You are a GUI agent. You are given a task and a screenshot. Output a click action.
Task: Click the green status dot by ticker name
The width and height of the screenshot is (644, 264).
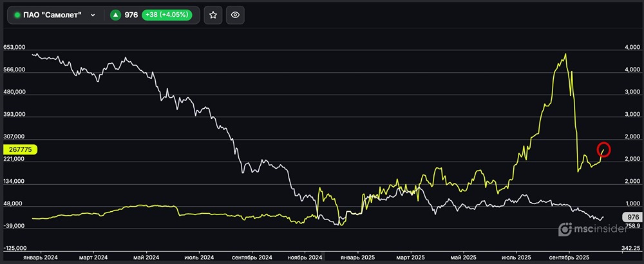(17, 15)
